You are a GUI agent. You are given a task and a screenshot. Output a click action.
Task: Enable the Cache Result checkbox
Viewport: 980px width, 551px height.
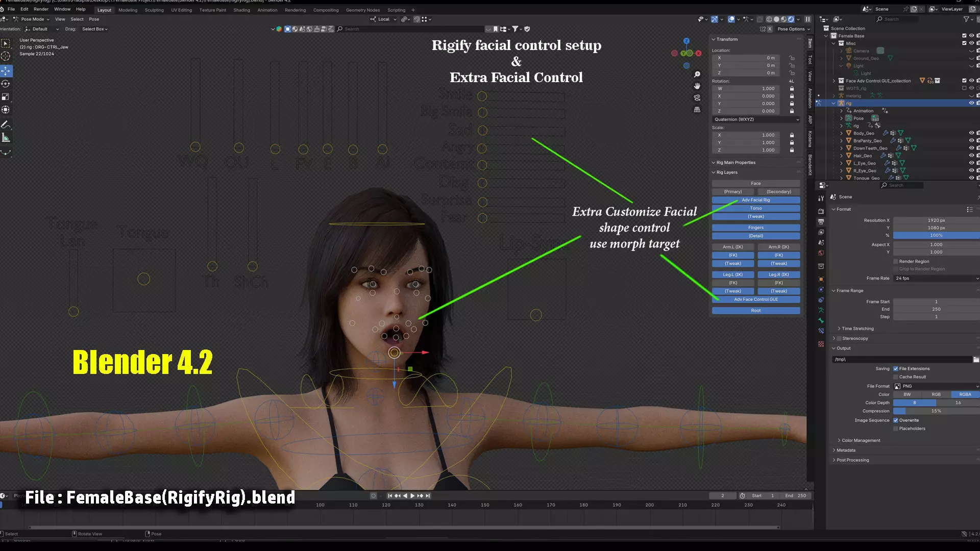point(896,377)
